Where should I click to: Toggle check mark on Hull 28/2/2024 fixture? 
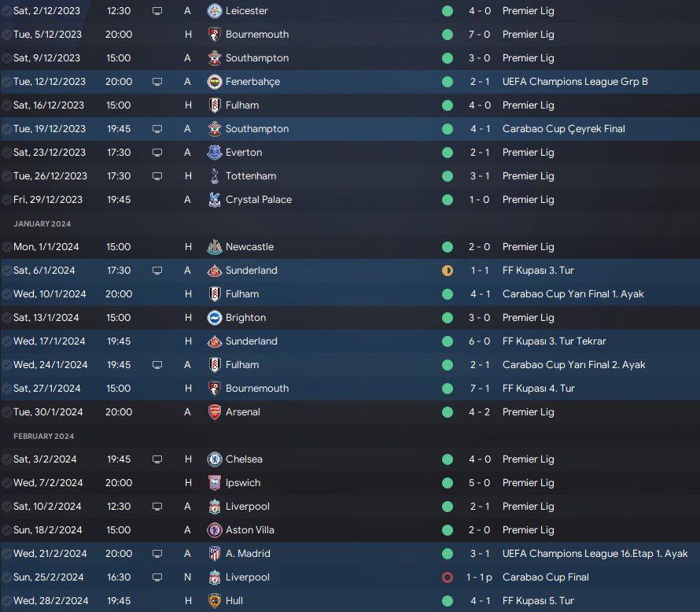pyautogui.click(x=7, y=601)
